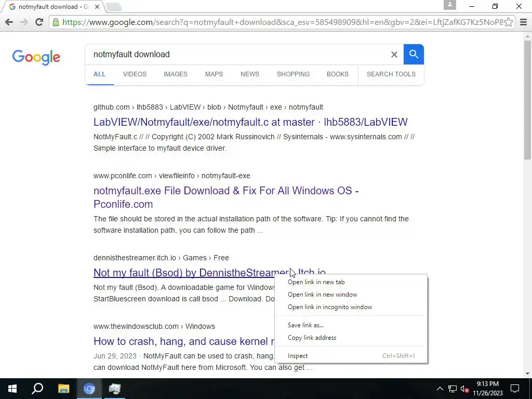The height and width of the screenshot is (399, 532).
Task: Open taskbar search magnifier
Action: coord(37,389)
